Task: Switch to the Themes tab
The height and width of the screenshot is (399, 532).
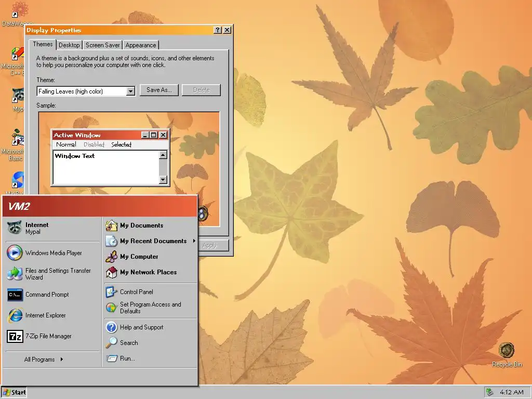Action: (x=43, y=45)
